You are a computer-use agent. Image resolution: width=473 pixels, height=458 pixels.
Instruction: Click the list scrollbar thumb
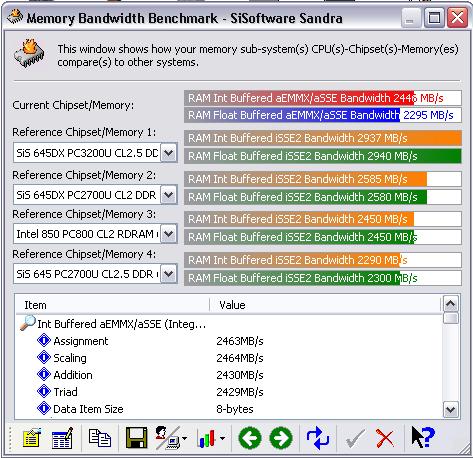[x=451, y=318]
